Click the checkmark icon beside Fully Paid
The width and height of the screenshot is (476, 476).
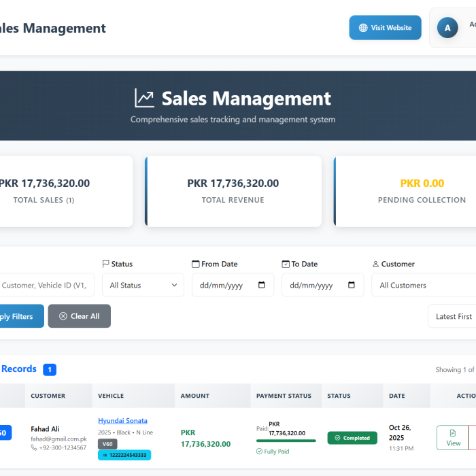tap(259, 451)
